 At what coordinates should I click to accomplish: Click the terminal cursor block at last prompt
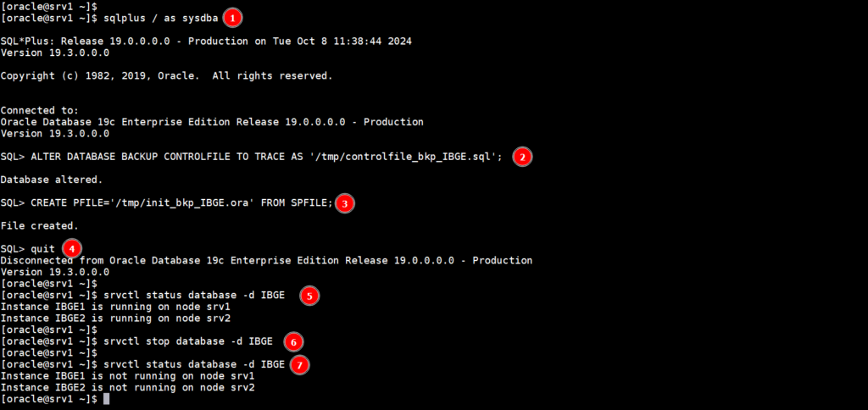pyautogui.click(x=106, y=399)
